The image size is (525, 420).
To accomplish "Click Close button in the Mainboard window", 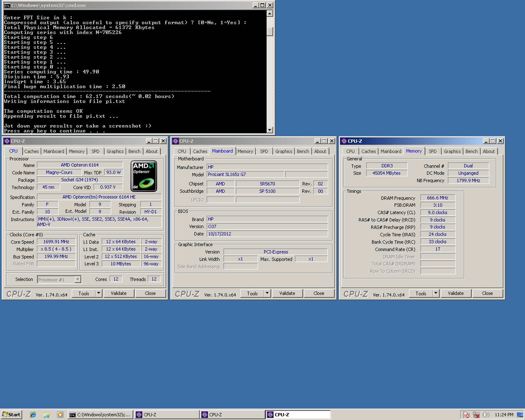I will point(319,293).
